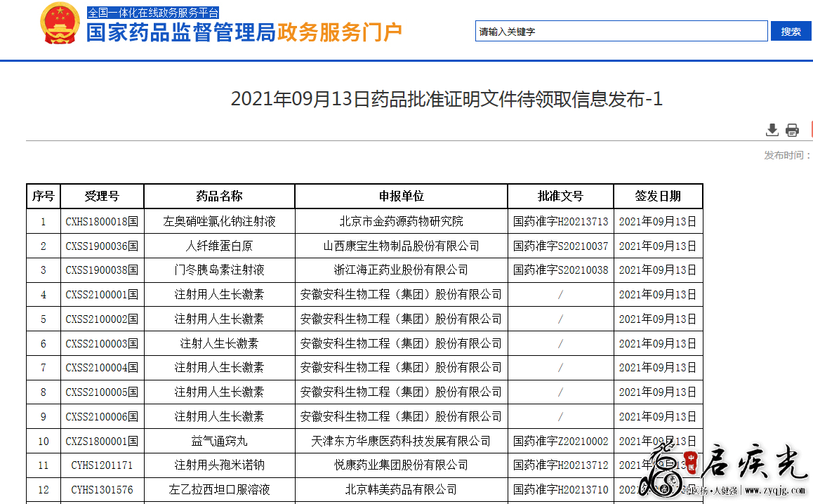Select cell CXZS1800001国
This screenshot has height=504, width=813.
pyautogui.click(x=102, y=442)
